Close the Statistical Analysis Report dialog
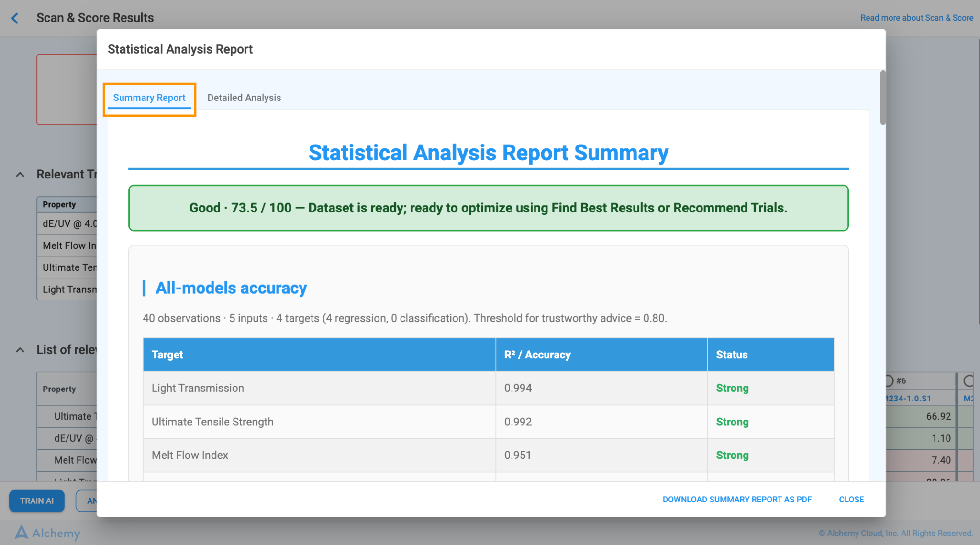Screen dimensions: 980x545 (x=851, y=499)
